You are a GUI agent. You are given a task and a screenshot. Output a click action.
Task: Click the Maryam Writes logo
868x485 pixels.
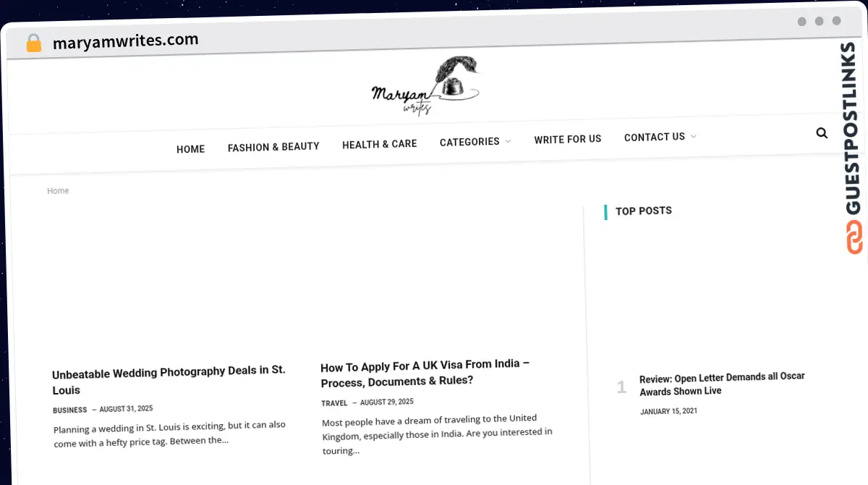(x=425, y=87)
